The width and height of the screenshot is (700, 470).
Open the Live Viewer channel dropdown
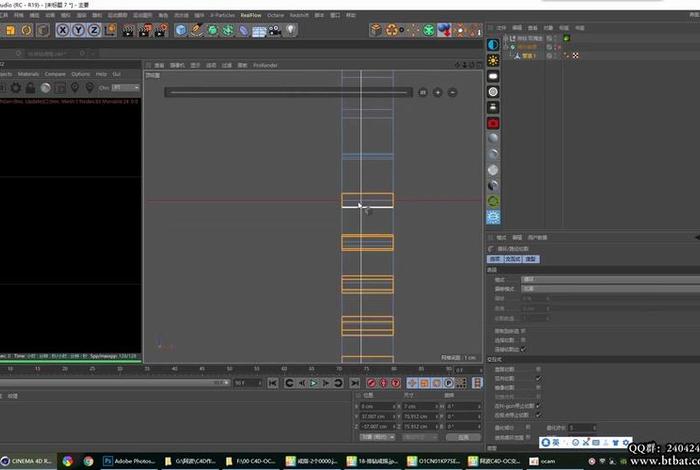click(125, 87)
